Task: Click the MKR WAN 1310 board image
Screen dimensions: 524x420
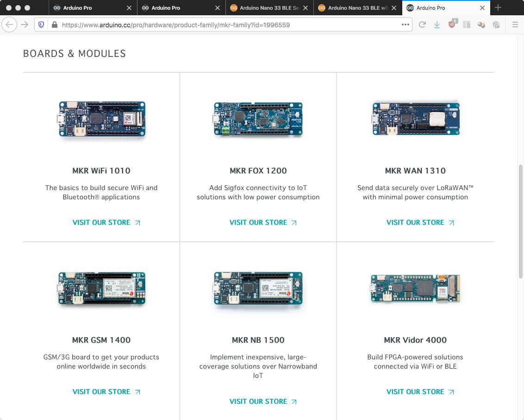Action: [x=415, y=118]
